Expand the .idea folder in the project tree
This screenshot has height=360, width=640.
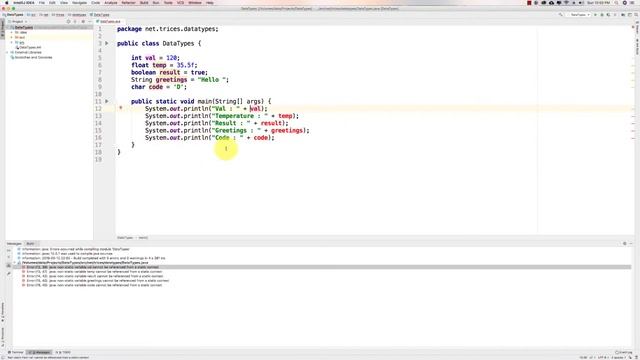(x=11, y=32)
